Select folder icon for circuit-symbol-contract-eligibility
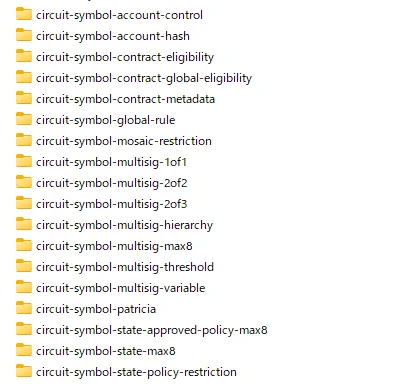This screenshot has width=401, height=384. point(24,56)
